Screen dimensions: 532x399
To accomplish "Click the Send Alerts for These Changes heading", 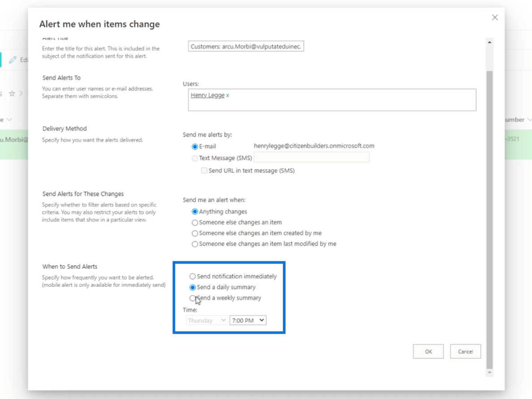I will tap(83, 194).
